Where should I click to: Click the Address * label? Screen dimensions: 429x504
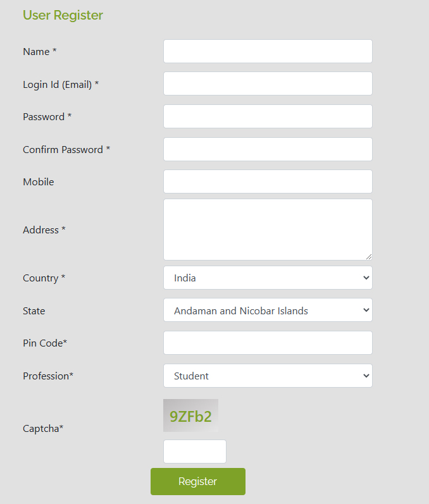pyautogui.click(x=44, y=230)
